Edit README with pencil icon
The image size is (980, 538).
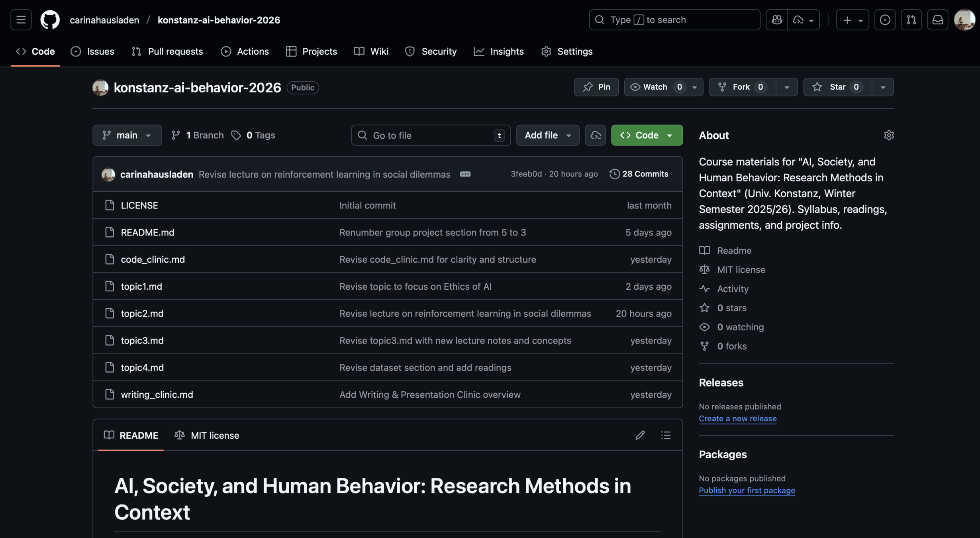[x=640, y=435]
